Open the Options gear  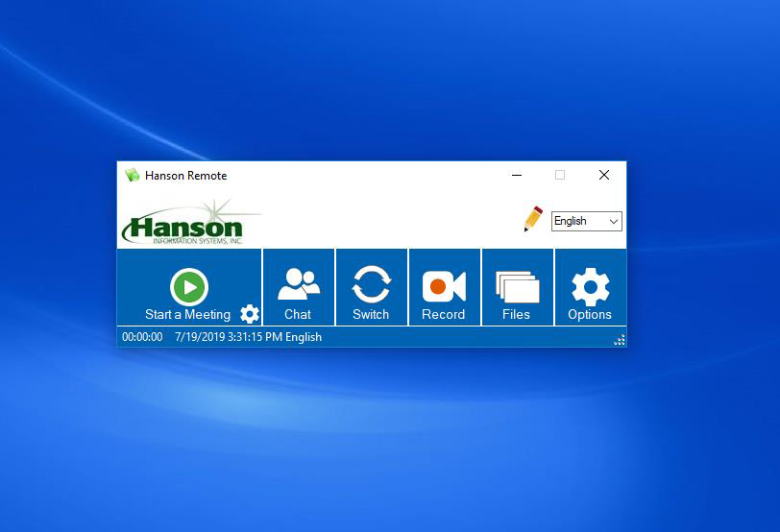[x=591, y=287]
